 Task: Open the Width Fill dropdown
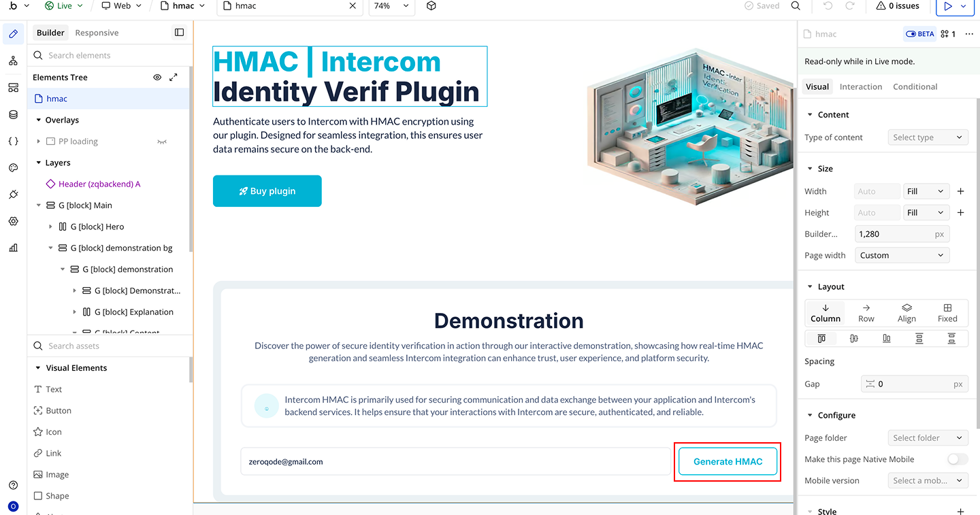(x=926, y=192)
